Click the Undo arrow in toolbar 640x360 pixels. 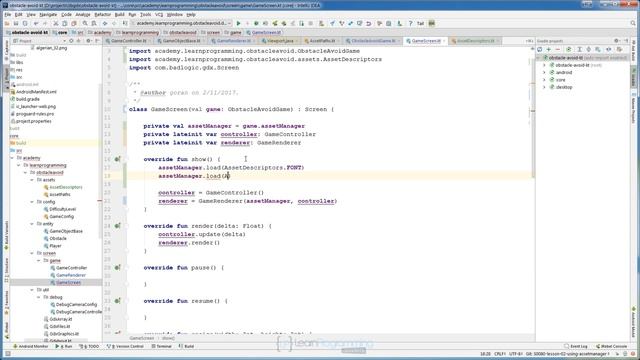click(x=36, y=23)
